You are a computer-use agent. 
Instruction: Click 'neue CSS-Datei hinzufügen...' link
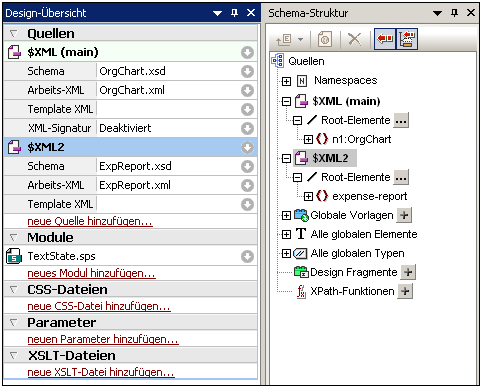click(99, 306)
